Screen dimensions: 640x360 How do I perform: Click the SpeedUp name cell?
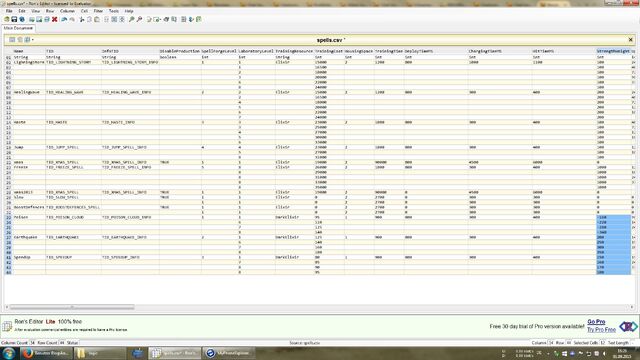click(x=29, y=257)
